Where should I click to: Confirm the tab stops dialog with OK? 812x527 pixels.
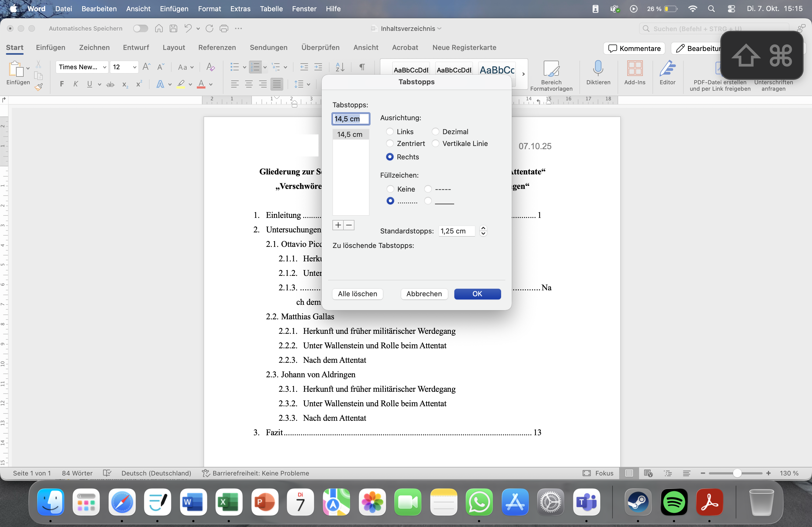[x=477, y=294]
